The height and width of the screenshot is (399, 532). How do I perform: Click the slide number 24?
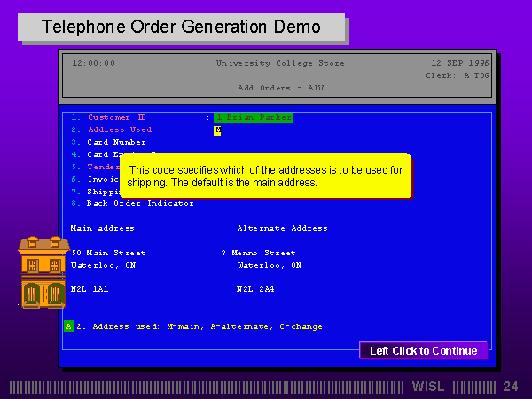[x=510, y=387]
